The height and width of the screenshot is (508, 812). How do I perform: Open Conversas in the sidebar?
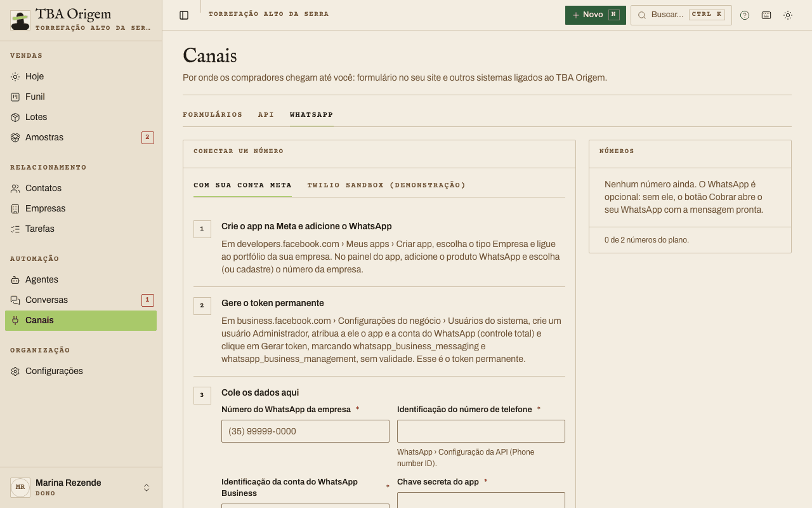[x=81, y=300]
